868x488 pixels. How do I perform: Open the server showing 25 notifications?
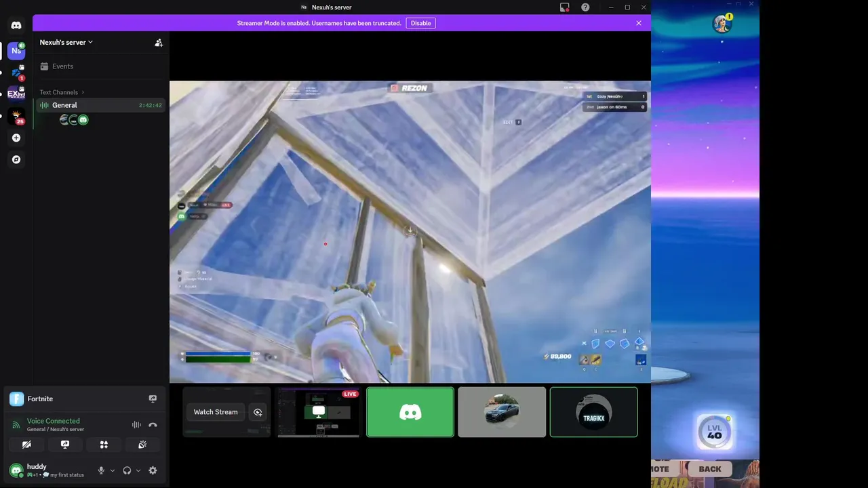tap(16, 116)
